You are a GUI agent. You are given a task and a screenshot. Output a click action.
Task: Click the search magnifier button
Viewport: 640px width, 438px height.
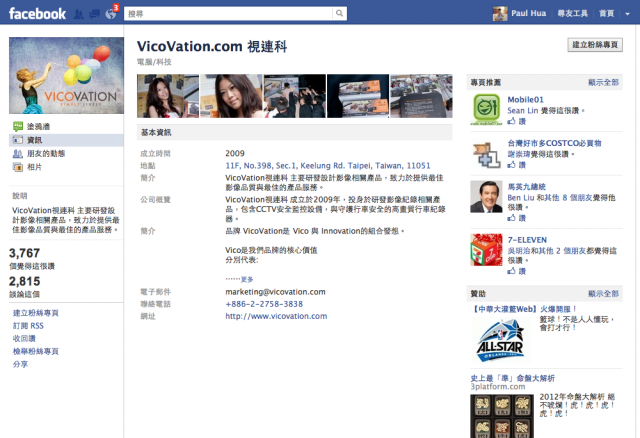(x=339, y=13)
